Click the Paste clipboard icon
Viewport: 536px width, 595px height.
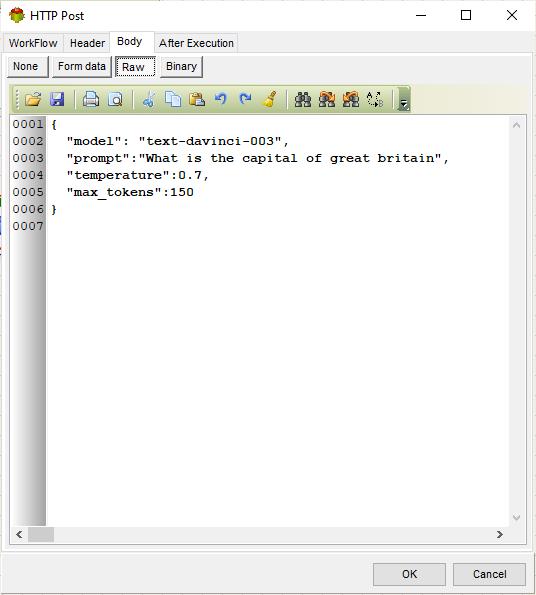coord(197,99)
